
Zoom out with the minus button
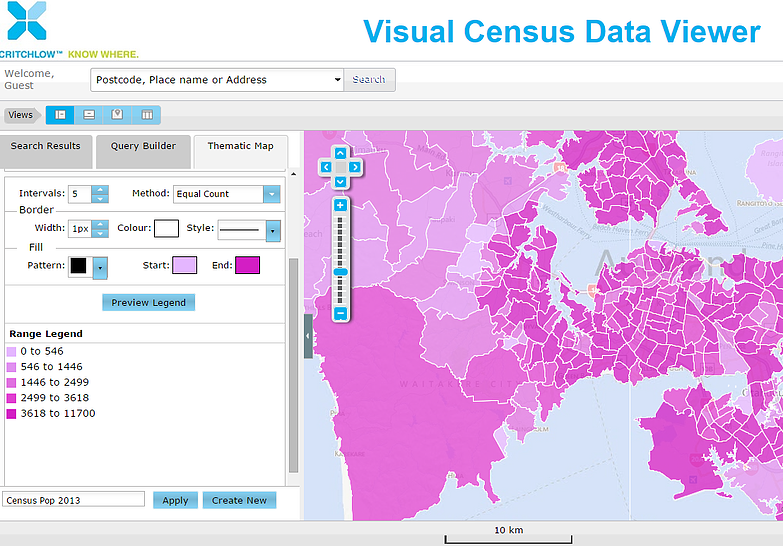pos(341,314)
